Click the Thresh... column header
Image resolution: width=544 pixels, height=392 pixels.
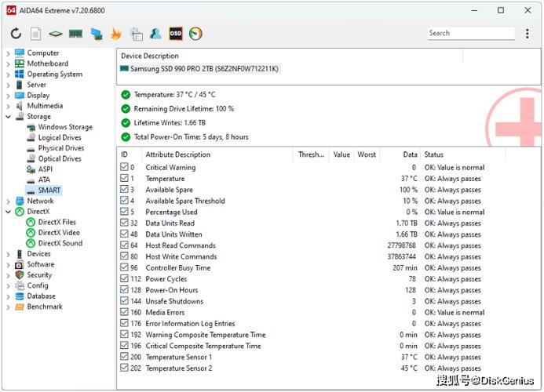(311, 154)
